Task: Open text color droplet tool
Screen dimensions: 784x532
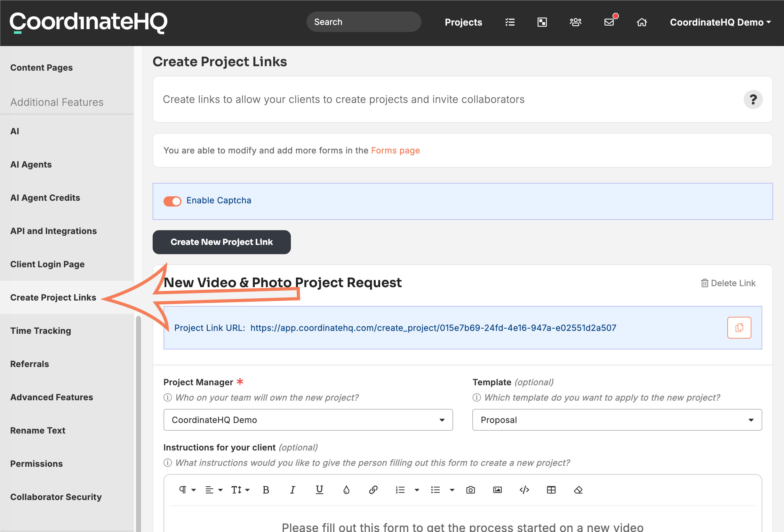Action: click(347, 490)
